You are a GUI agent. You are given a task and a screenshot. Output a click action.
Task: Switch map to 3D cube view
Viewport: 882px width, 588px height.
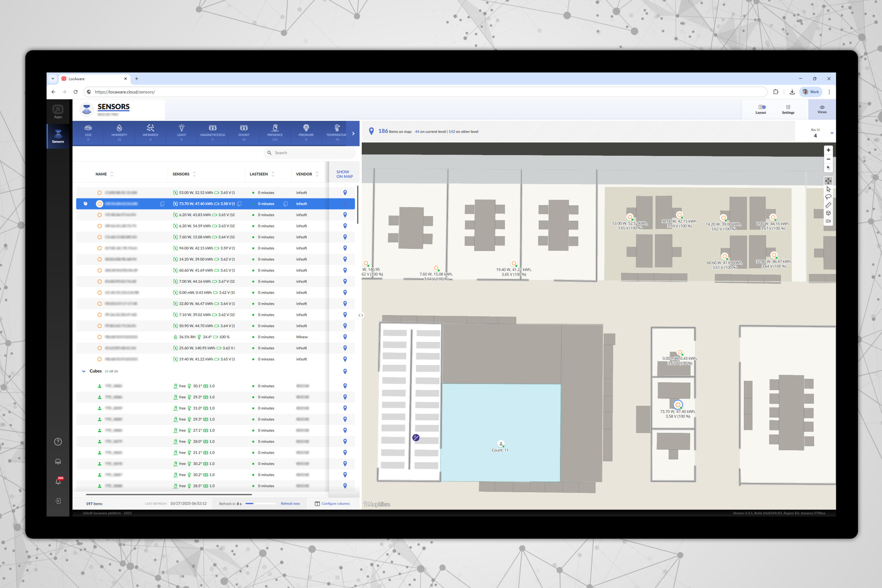828,213
